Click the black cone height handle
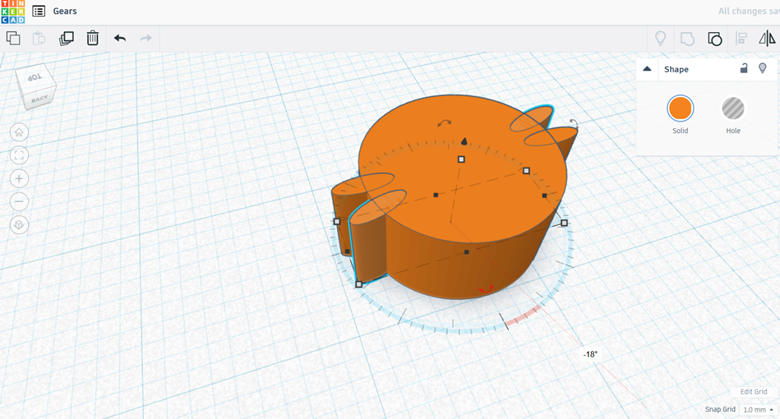 point(464,141)
